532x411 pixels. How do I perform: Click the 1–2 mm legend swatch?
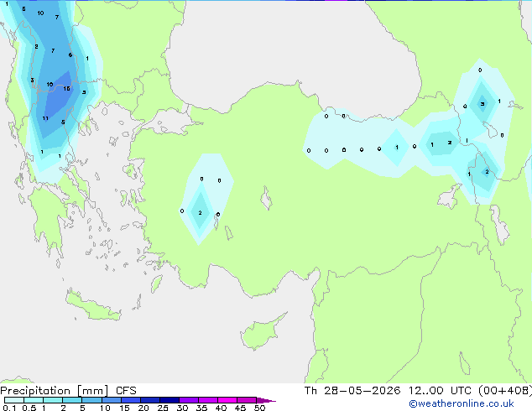coord(53,400)
